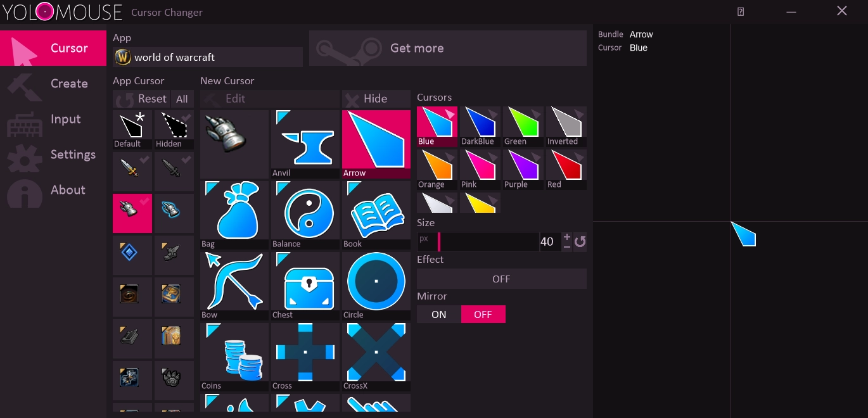Open the world of warcraft app selector
The height and width of the screenshot is (418, 868).
click(208, 57)
